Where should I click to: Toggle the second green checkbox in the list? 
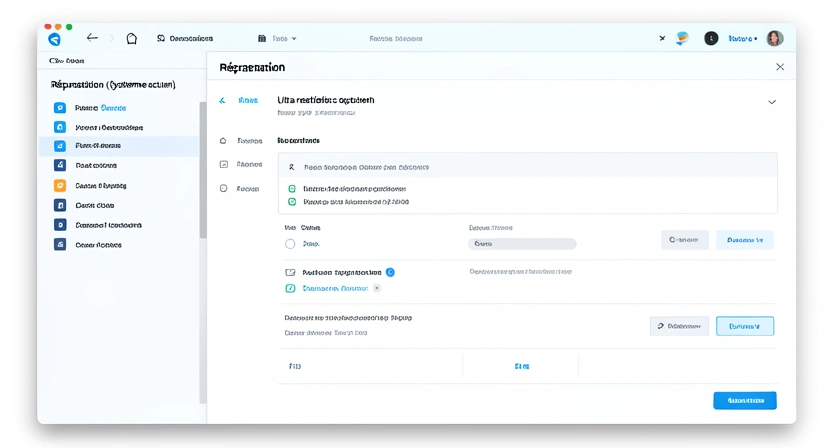292,202
